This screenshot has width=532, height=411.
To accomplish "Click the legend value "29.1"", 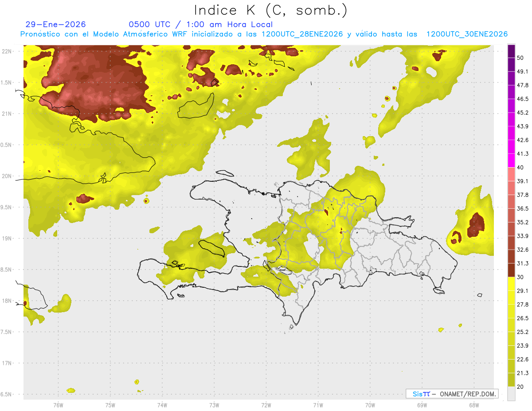I will point(523,290).
